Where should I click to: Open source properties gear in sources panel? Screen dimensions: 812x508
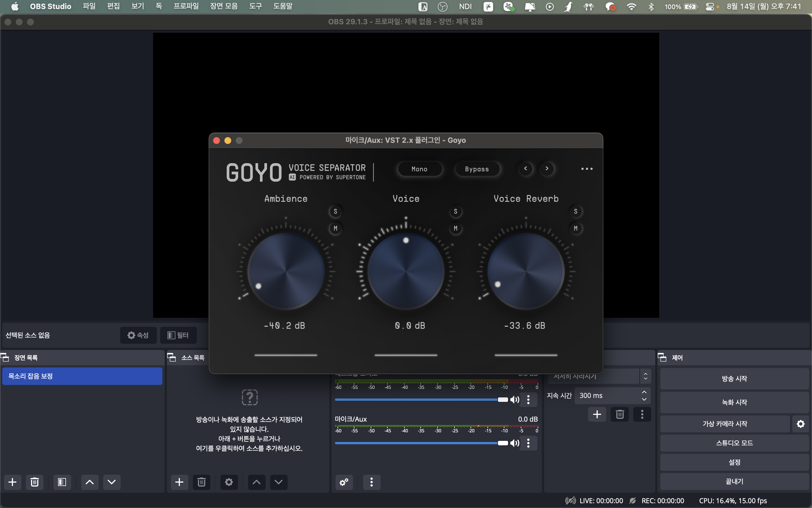229,482
